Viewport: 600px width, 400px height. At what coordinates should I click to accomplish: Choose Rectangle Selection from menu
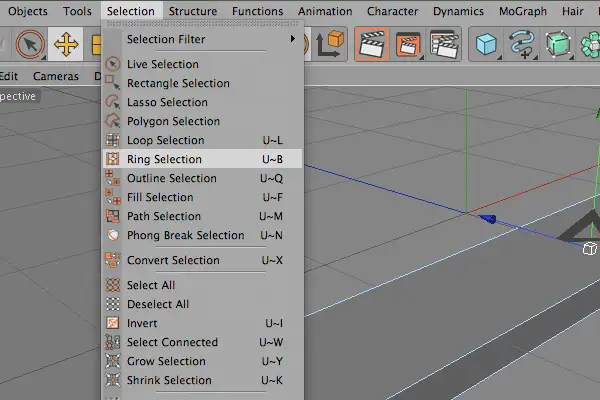pyautogui.click(x=203, y=83)
